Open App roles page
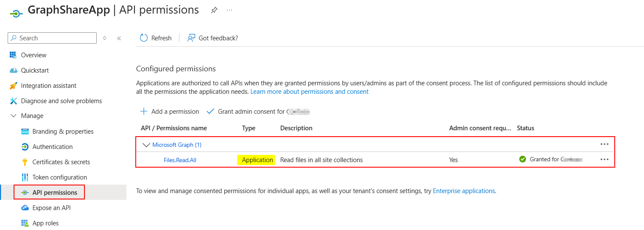Viewport: 644px width, 230px height. pos(46,223)
